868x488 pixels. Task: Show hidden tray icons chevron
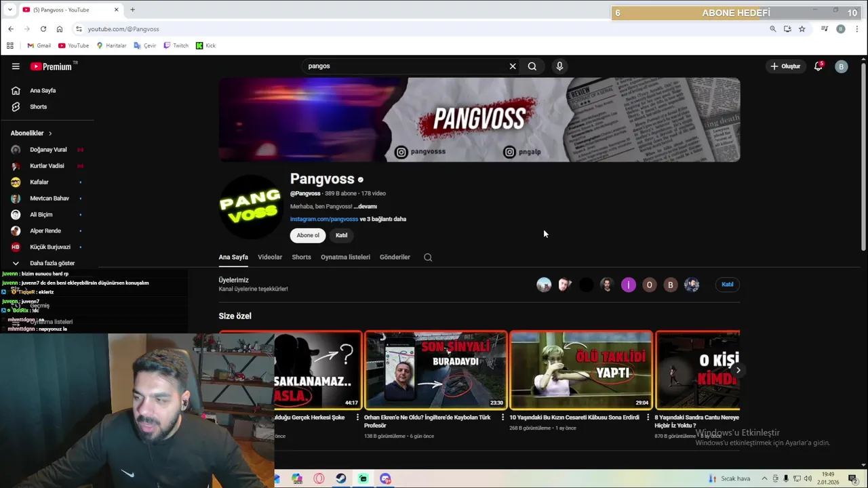[x=765, y=479]
